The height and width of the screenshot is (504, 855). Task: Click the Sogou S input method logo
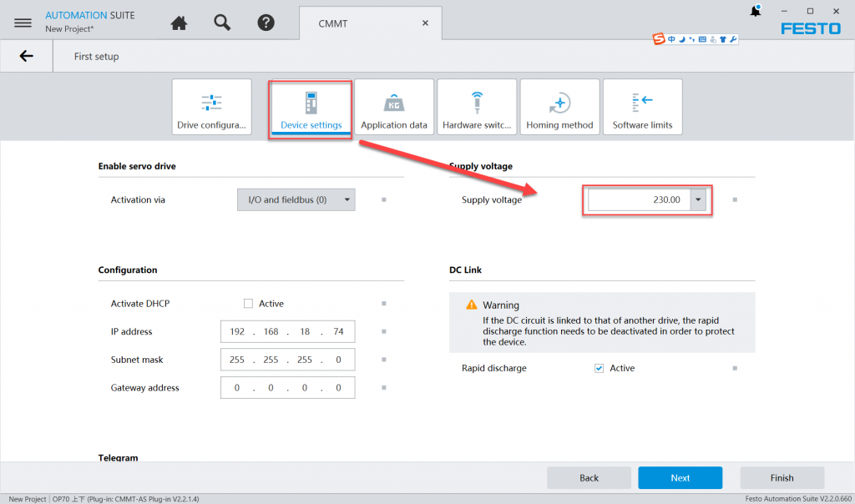(659, 39)
